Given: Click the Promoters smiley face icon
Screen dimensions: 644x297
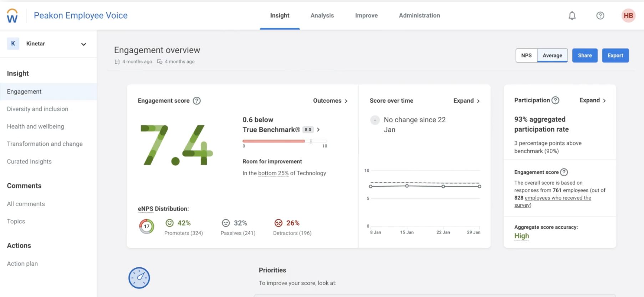Looking at the screenshot, I should coord(169,223).
